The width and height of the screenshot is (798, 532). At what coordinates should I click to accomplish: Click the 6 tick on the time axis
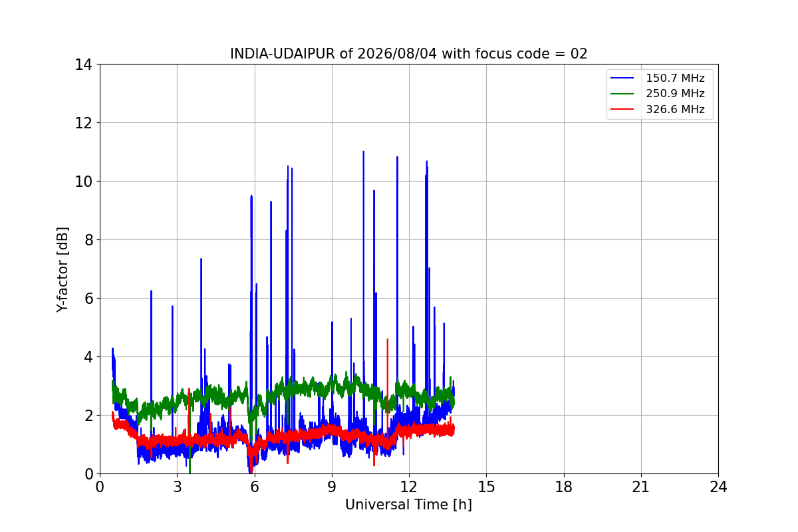pos(255,487)
